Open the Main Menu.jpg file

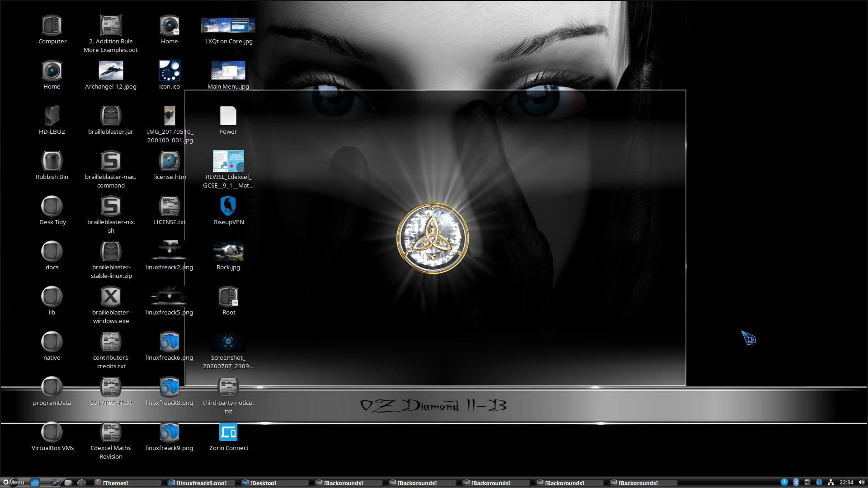tap(228, 70)
